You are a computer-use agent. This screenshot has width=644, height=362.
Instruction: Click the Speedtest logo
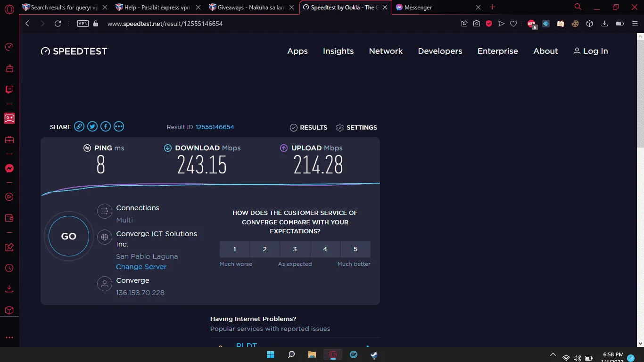click(74, 51)
